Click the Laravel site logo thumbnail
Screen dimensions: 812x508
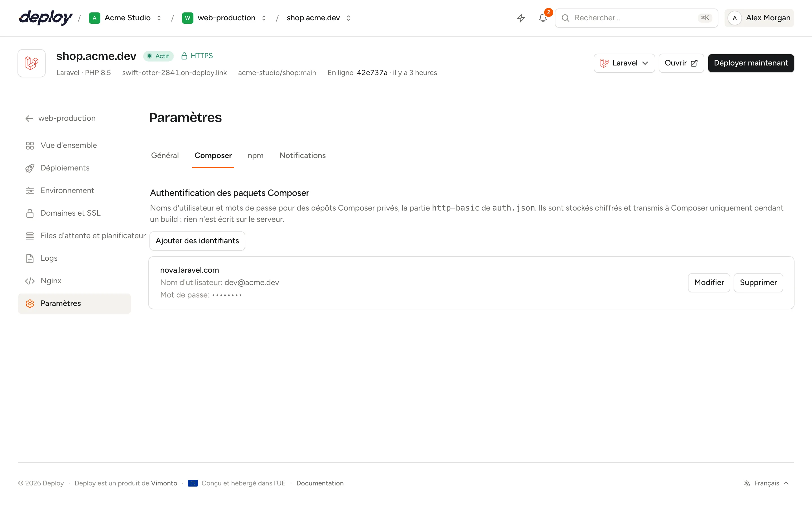pos(32,63)
